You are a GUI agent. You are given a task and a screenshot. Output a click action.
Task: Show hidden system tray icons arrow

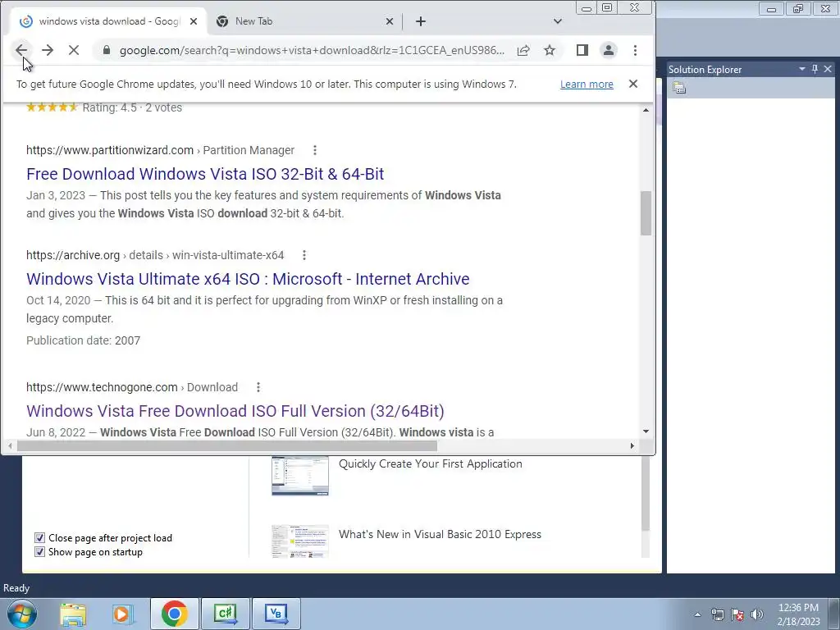(x=697, y=614)
